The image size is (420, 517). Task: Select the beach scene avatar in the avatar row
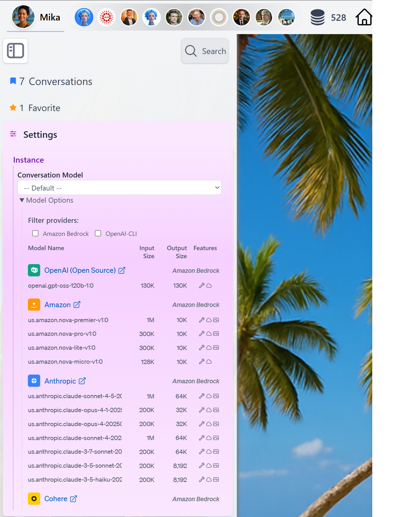pyautogui.click(x=286, y=17)
